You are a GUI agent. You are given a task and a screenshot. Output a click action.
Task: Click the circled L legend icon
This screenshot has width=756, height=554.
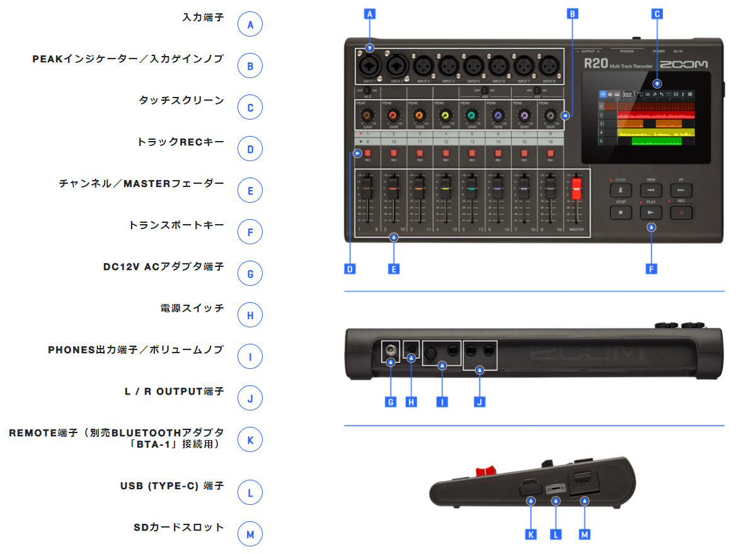(250, 493)
